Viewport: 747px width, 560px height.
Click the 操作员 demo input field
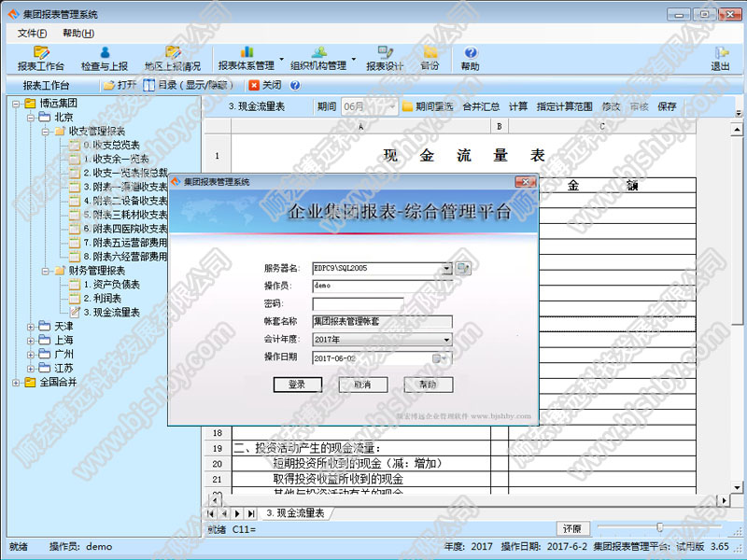(x=382, y=286)
